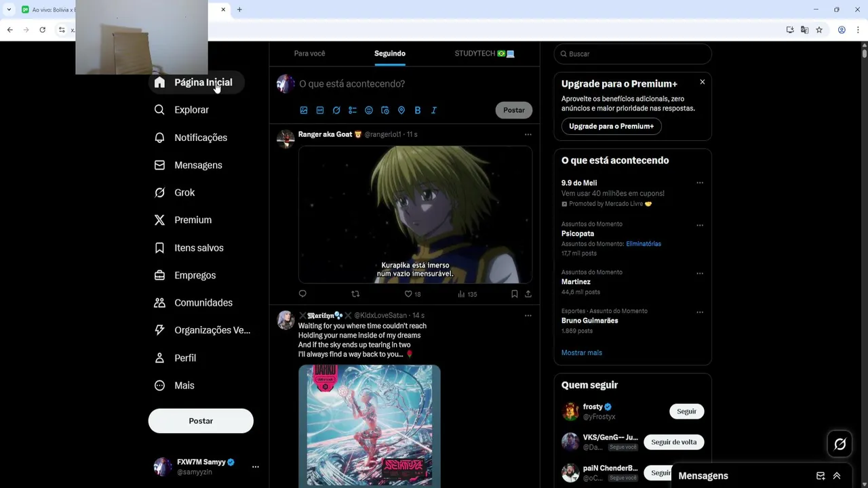Add a poll to the post
The height and width of the screenshot is (488, 868).
[353, 110]
